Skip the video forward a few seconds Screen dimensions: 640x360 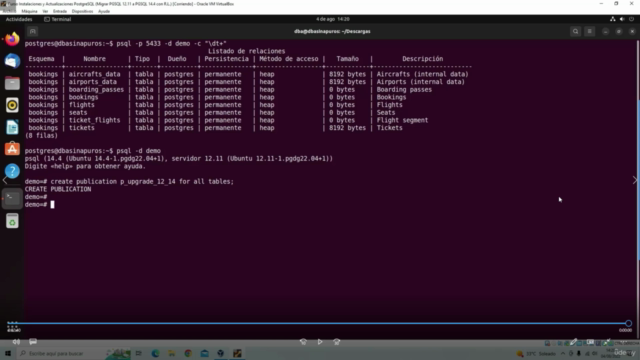tap(337, 342)
